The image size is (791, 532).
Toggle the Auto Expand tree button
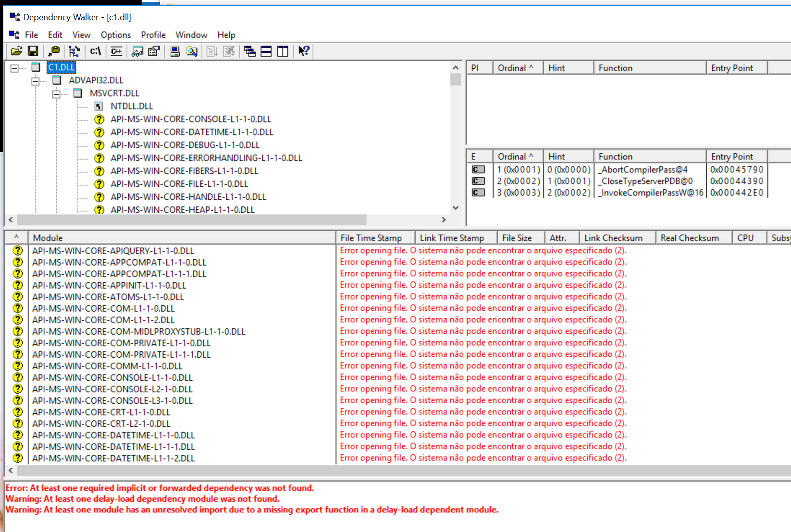pyautogui.click(x=74, y=51)
